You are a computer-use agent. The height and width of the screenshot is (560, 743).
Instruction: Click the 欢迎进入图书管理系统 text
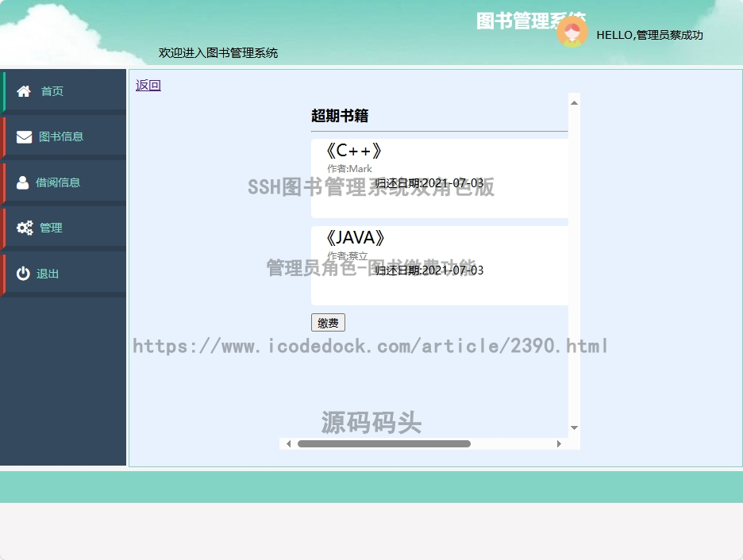point(218,53)
